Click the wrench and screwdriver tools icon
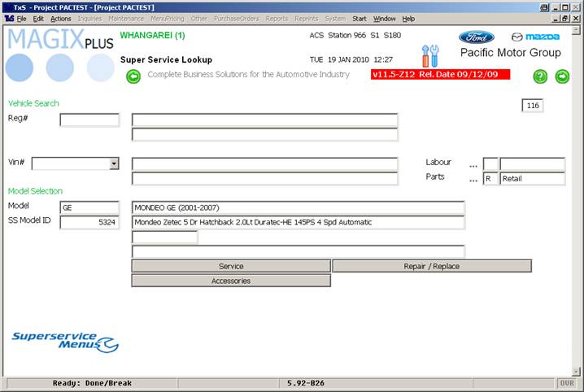Viewport: 584px width, 392px height. 430,55
